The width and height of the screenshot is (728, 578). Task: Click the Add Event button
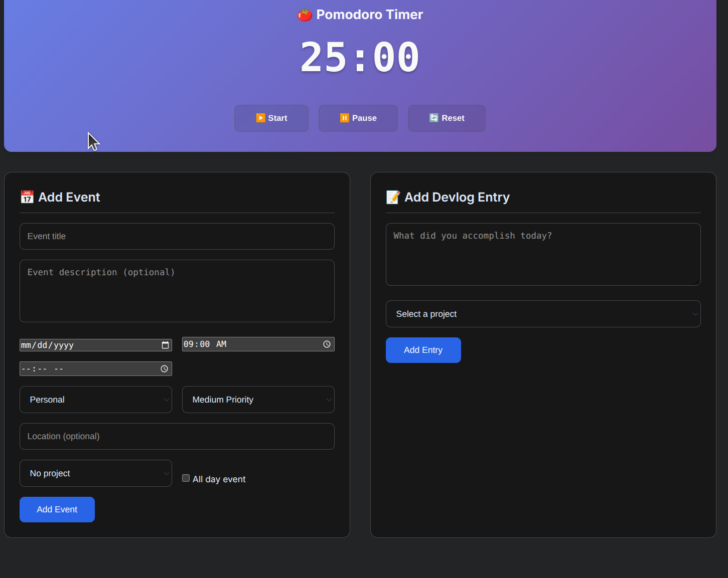tap(57, 509)
